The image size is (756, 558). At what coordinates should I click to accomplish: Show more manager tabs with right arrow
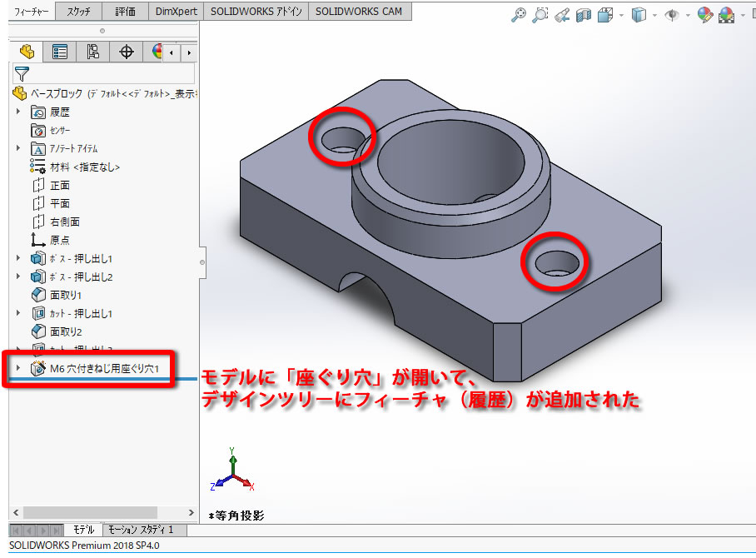[189, 52]
